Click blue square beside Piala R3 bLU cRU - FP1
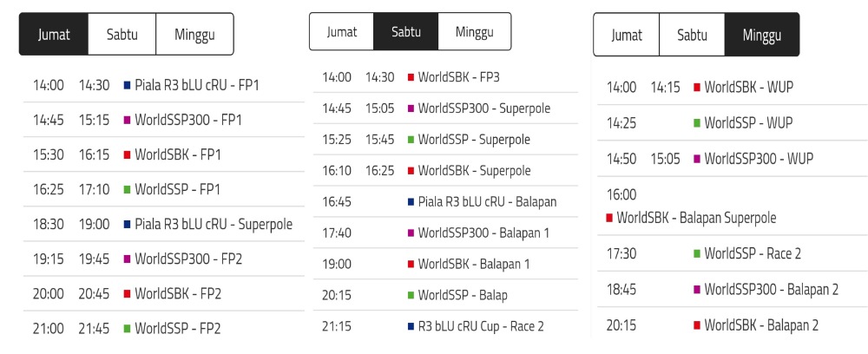Viewport: 868px width, 354px height. click(x=127, y=85)
